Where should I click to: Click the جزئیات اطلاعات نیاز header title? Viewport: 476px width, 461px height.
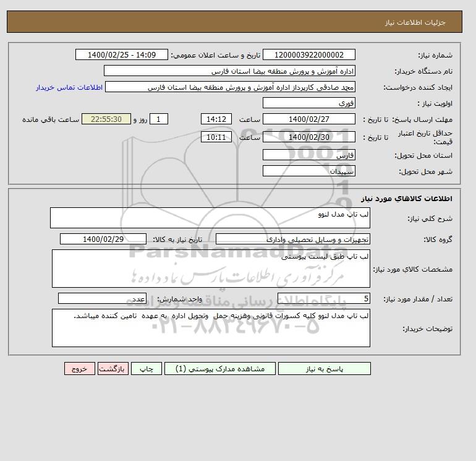pos(415,22)
